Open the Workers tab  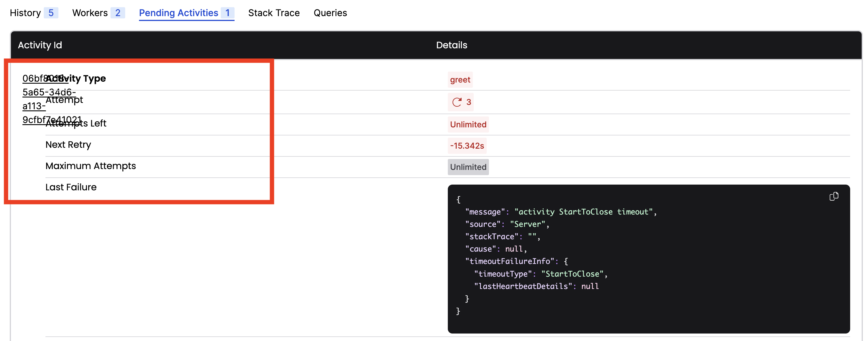[90, 13]
